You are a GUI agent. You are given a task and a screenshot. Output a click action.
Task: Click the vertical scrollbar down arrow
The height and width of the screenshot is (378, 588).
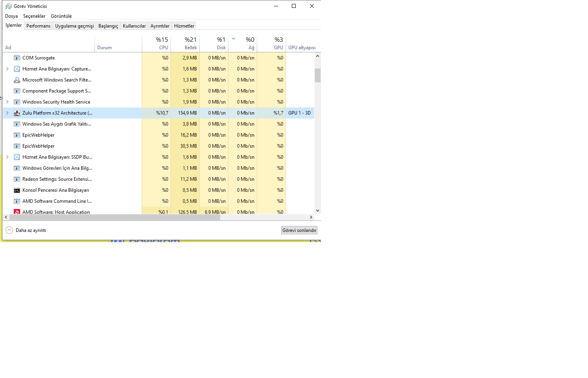tap(317, 211)
